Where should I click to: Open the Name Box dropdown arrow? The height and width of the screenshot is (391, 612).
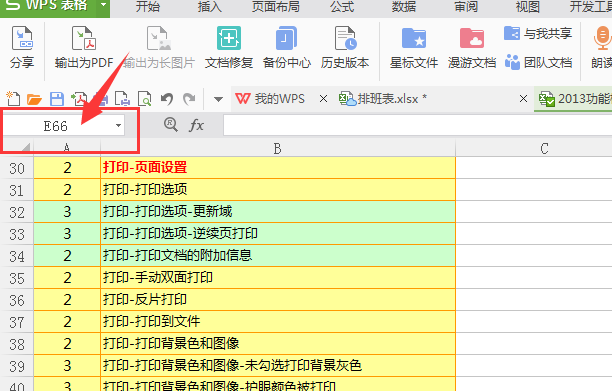pos(118,125)
